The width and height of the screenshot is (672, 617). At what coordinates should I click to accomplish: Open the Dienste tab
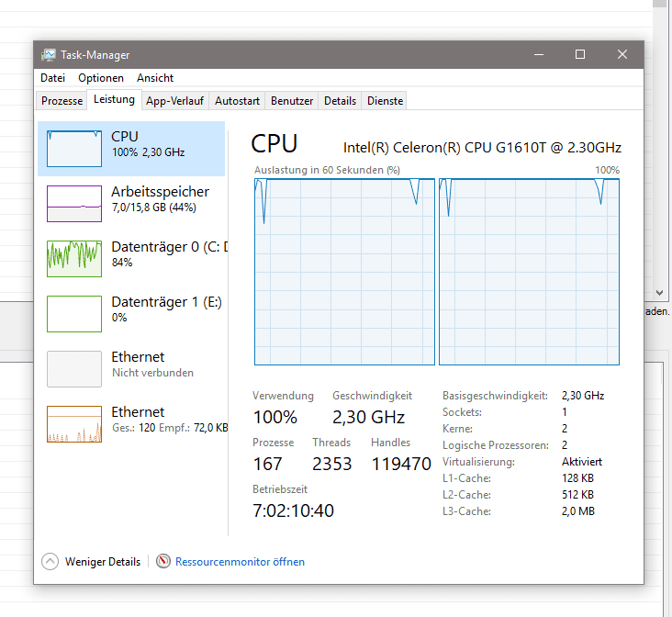point(385,101)
